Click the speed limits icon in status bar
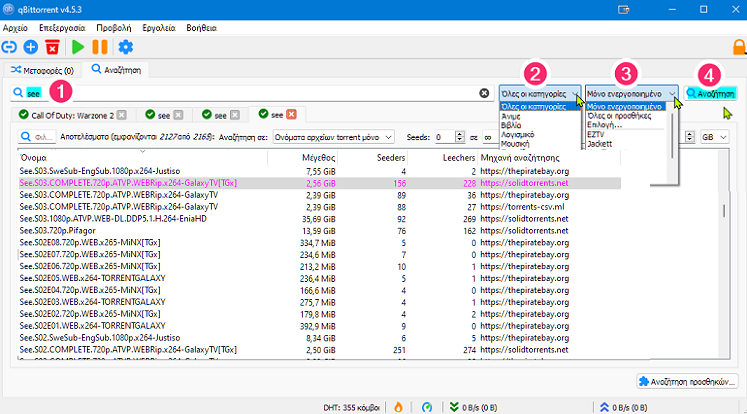This screenshot has height=414, width=747. coord(427,407)
